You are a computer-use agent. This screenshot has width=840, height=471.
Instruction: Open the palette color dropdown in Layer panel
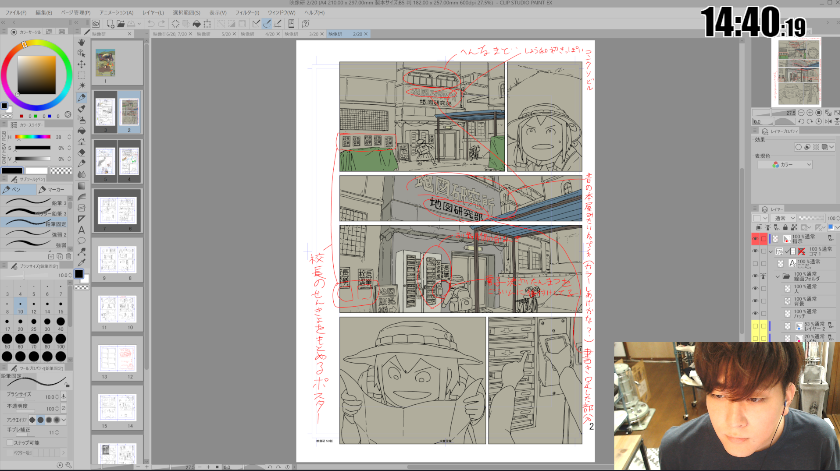point(759,218)
